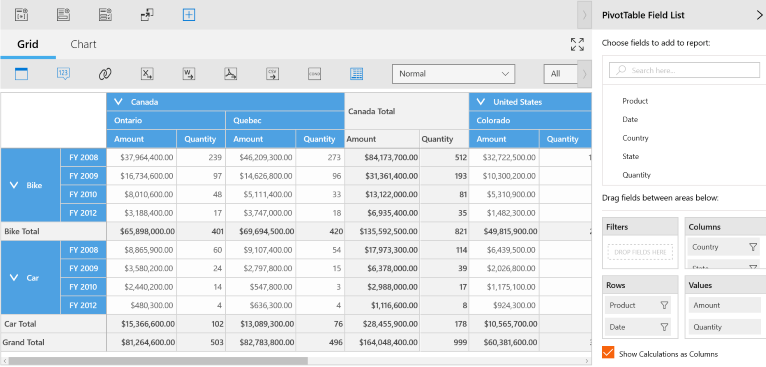Collapse the Bike row group
The height and width of the screenshot is (367, 766).
click(x=14, y=185)
